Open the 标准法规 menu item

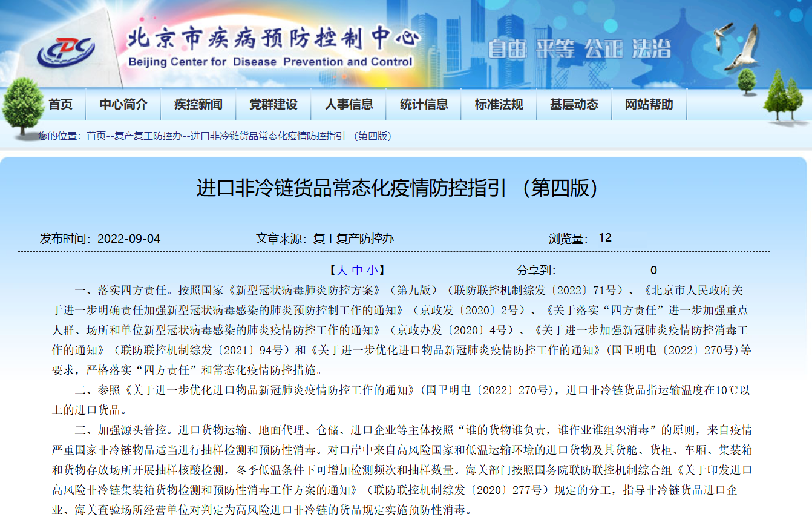coord(499,105)
